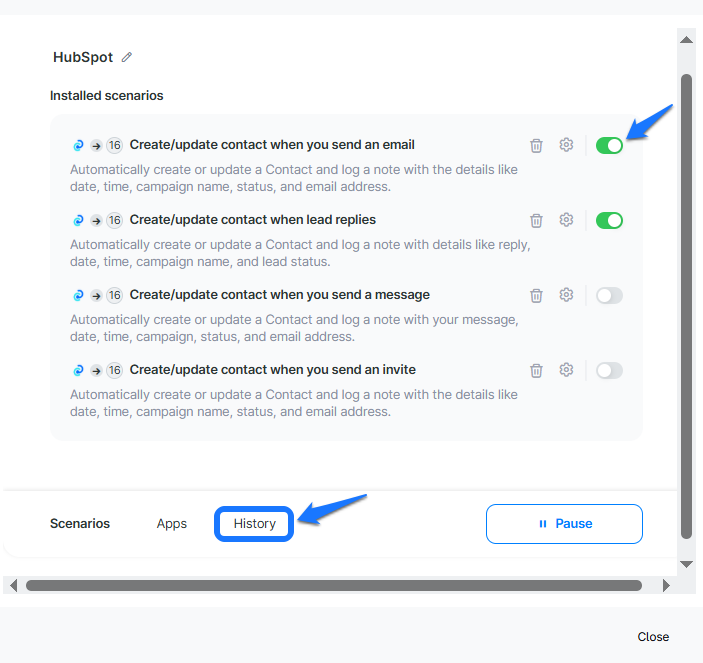Click the horizontal scrollbar right arrow
The image size is (703, 663).
[666, 585]
